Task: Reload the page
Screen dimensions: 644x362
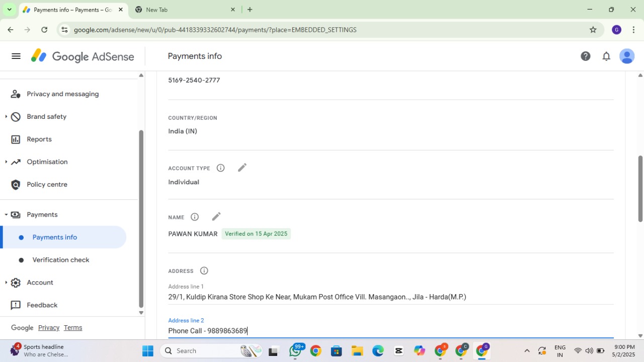Action: pos(44,30)
